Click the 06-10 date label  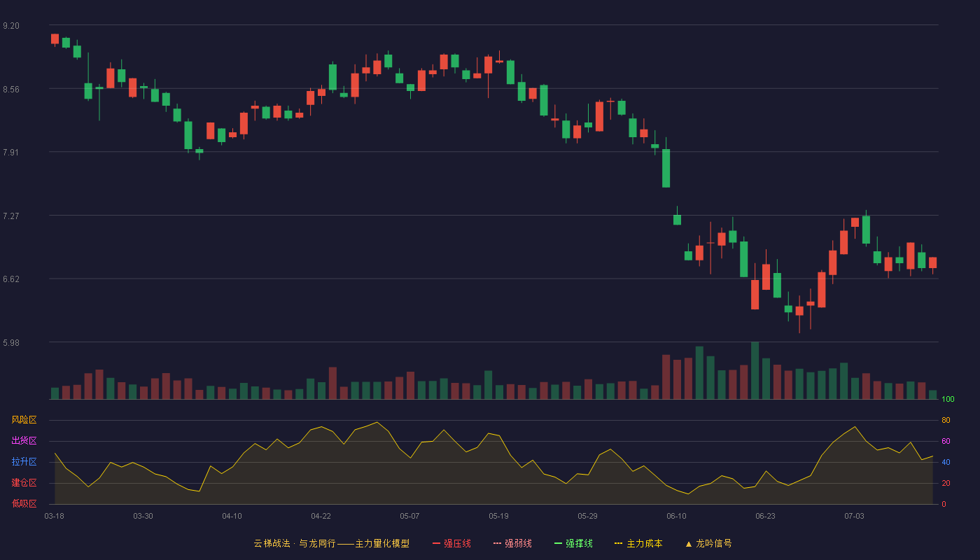click(677, 516)
